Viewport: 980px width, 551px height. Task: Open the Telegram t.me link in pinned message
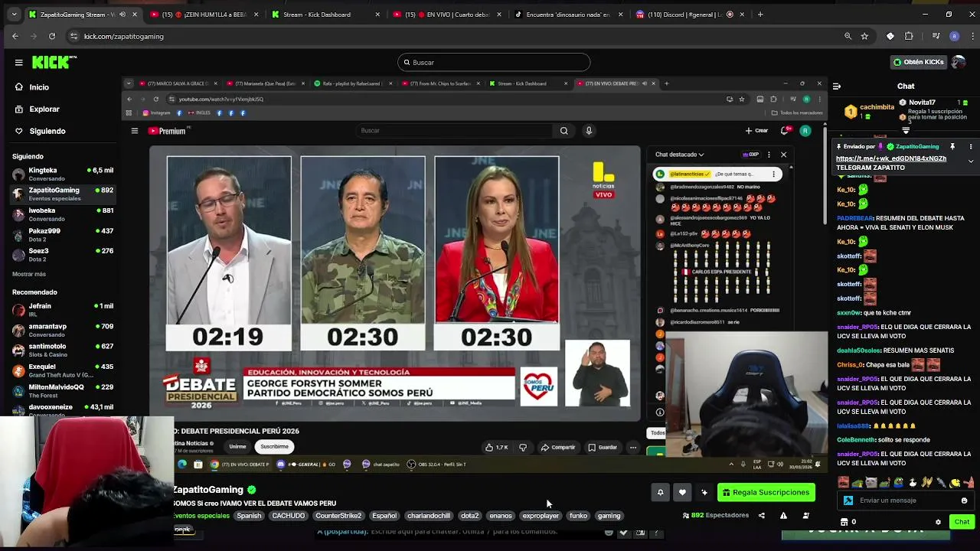point(891,158)
